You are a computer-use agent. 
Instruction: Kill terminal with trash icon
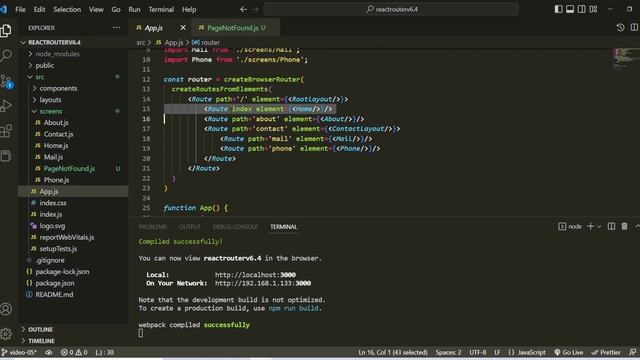(x=624, y=226)
